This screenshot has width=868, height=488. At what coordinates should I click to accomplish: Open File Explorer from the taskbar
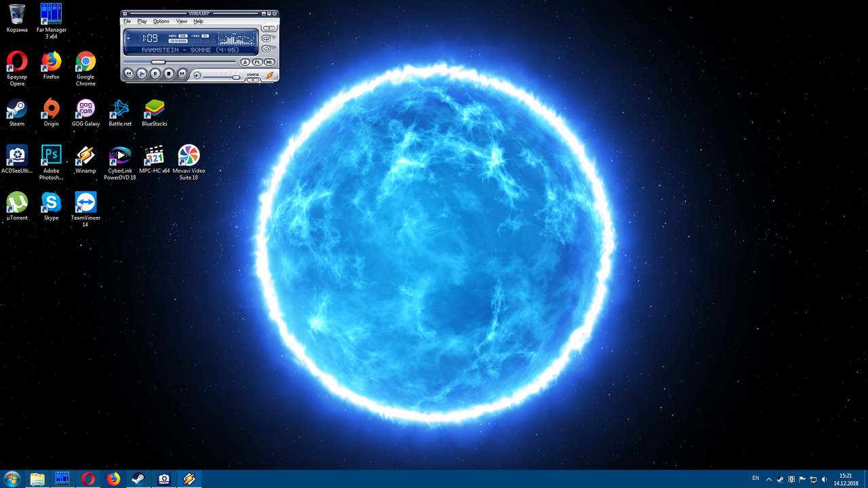tap(37, 479)
